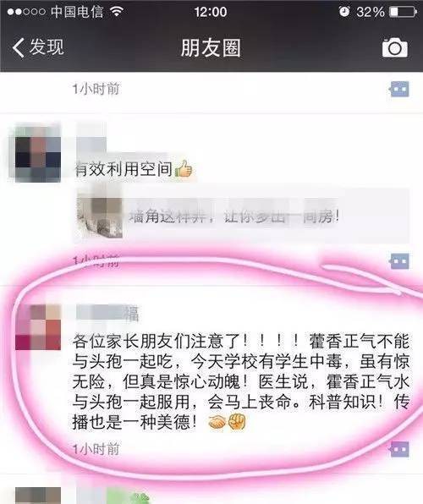Screen dimensions: 423x504
Task: Open avatar of bottom partially visible post
Action: pos(38,496)
